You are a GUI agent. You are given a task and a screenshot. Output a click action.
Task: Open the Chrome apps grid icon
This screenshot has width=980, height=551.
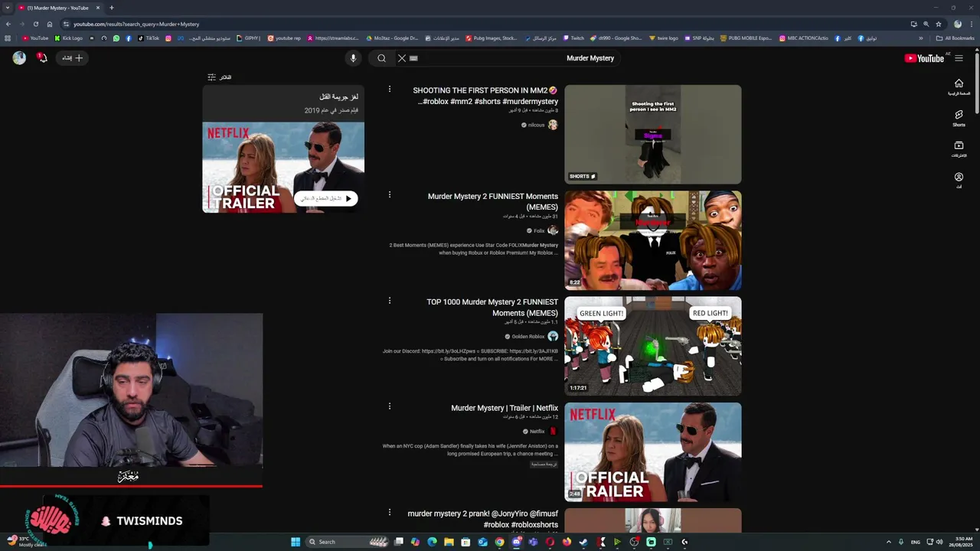click(8, 38)
